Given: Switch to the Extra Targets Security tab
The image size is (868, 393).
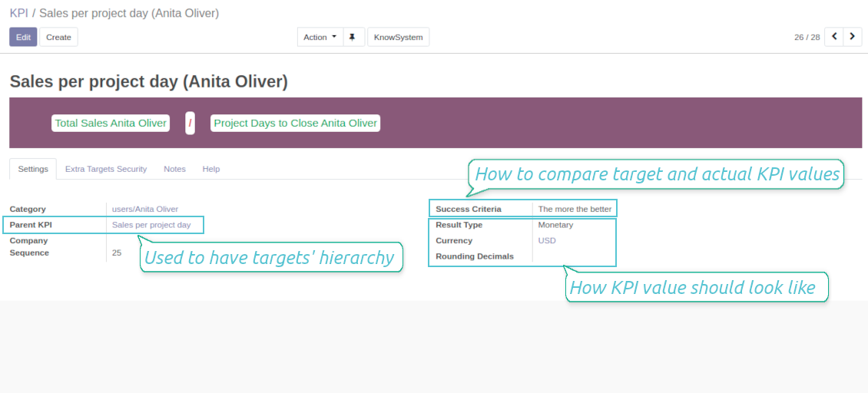Looking at the screenshot, I should click(106, 169).
